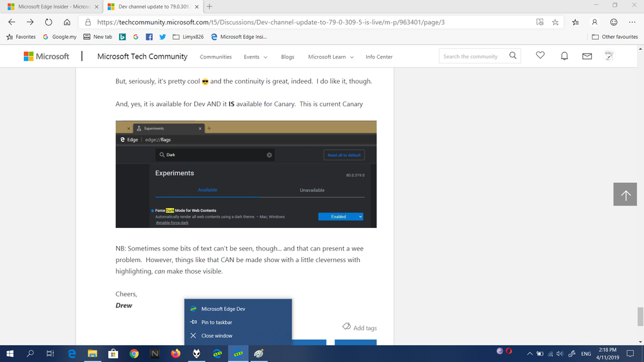Send feedback with the smiley icon
This screenshot has width=644, height=362.
(x=614, y=22)
